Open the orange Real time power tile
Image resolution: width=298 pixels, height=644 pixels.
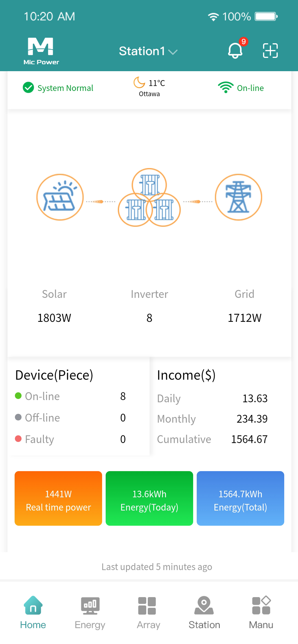58,498
